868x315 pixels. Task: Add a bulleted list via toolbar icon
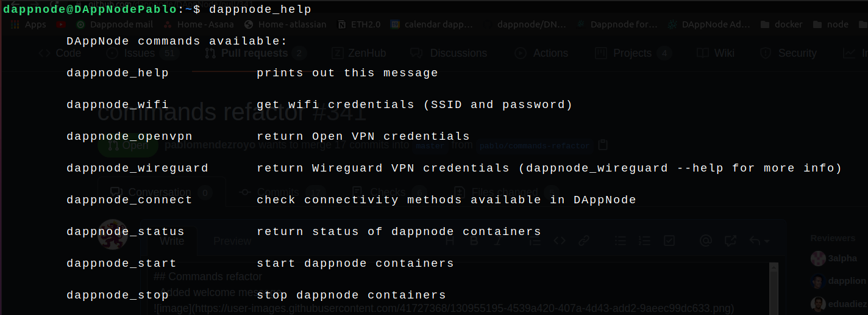point(620,241)
